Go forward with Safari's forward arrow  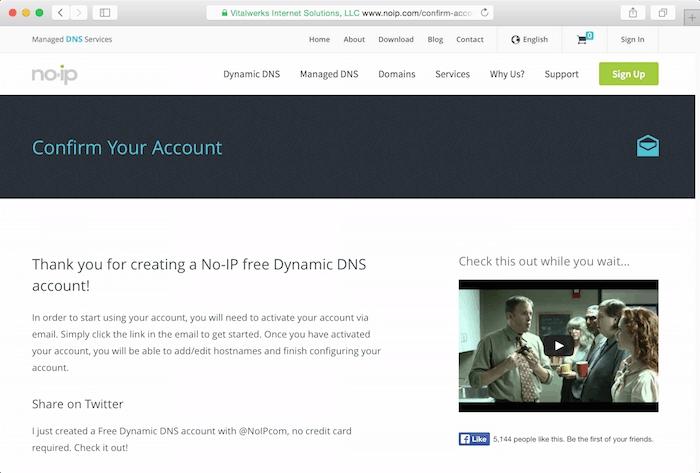pos(79,12)
